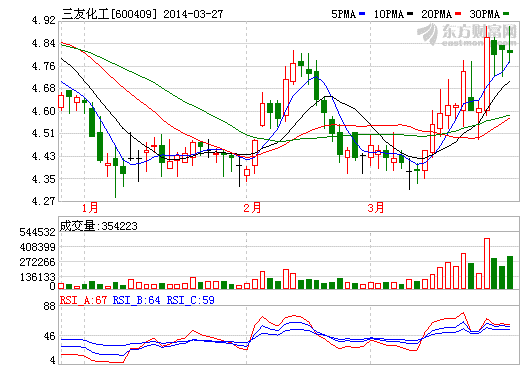The height and width of the screenshot is (365, 520).
Task: Click the 4.35 price axis label
Action: point(43,179)
